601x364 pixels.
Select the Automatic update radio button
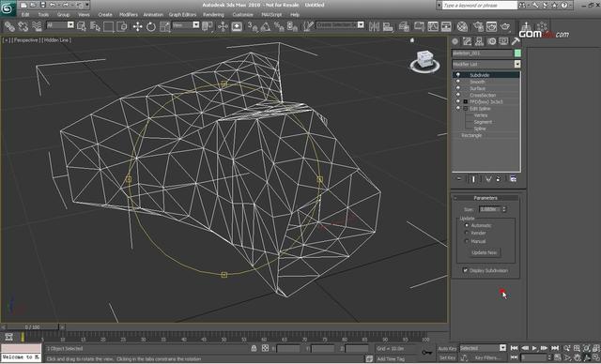point(467,225)
